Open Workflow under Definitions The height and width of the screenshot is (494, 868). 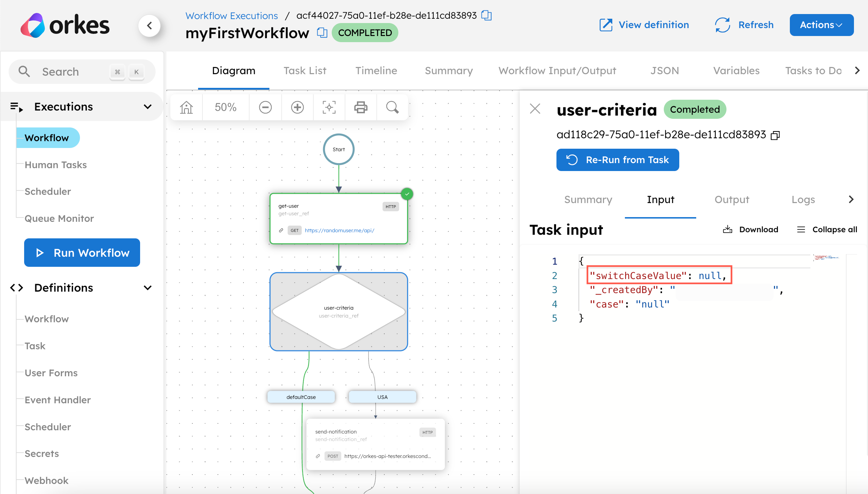click(46, 319)
